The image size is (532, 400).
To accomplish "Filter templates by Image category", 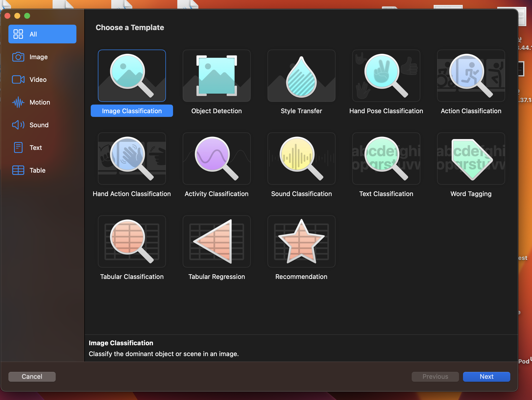I will pos(39,57).
